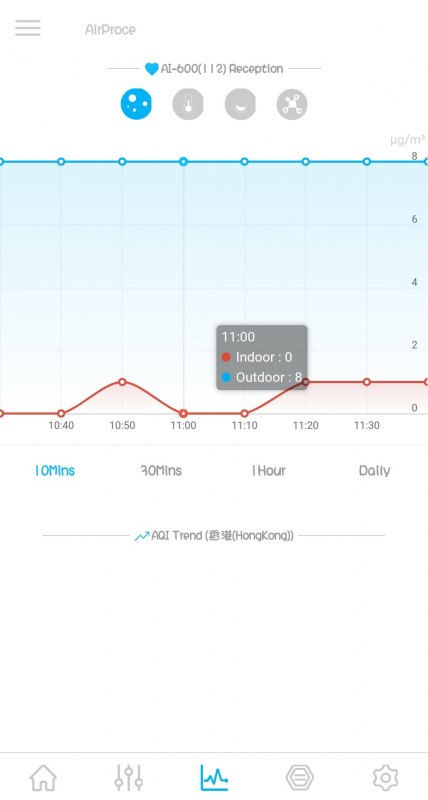
Task: Switch to 1Hour interval
Action: tap(268, 470)
